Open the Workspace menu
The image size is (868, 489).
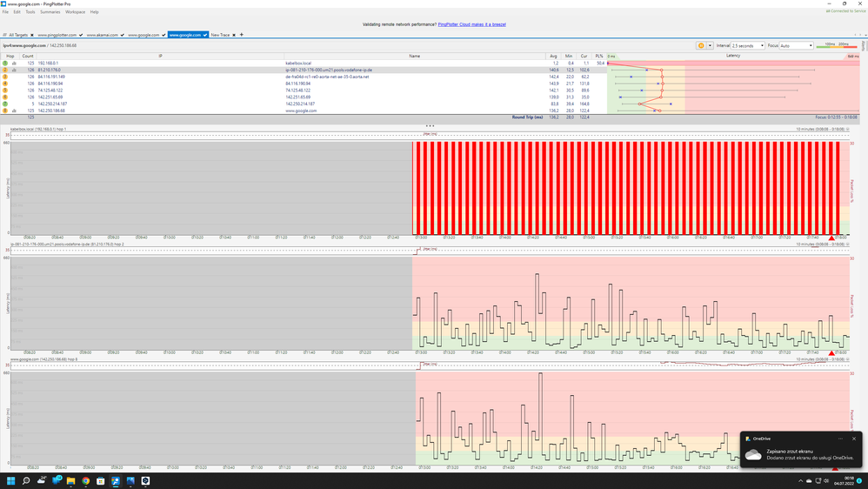(75, 12)
